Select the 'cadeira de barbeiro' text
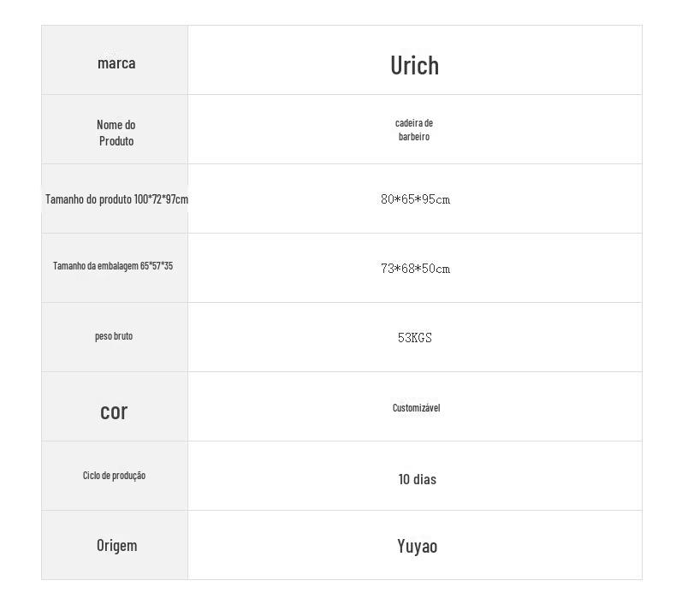Viewport: 676px width, 616px height. tap(414, 129)
